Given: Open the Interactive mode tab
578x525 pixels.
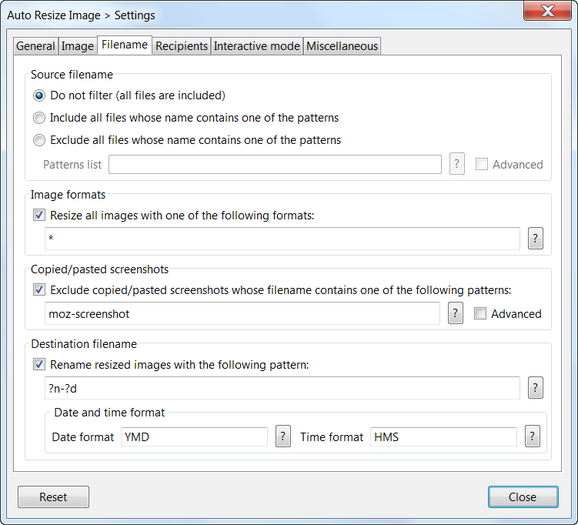Looking at the screenshot, I should (257, 46).
